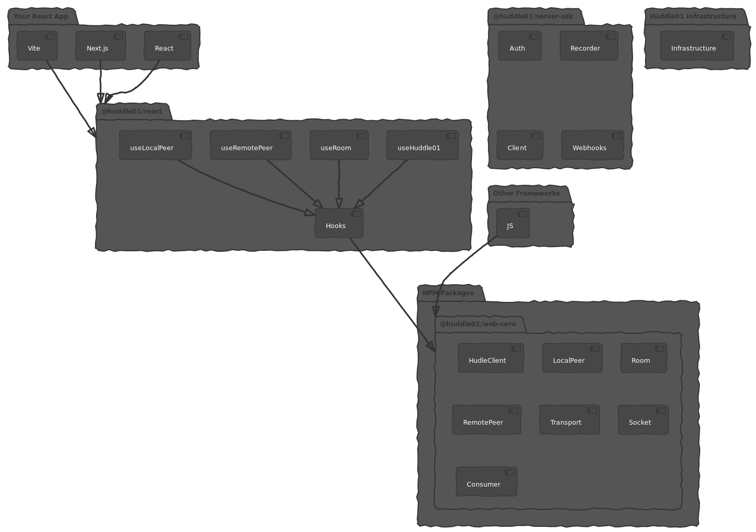Viewport: 756px width, 532px height.
Task: Click the component icon on Infrastructure box
Action: [727, 37]
